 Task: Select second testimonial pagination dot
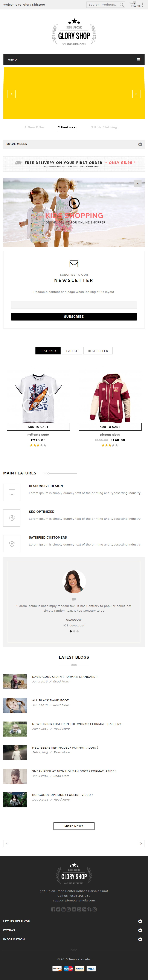click(x=74, y=631)
